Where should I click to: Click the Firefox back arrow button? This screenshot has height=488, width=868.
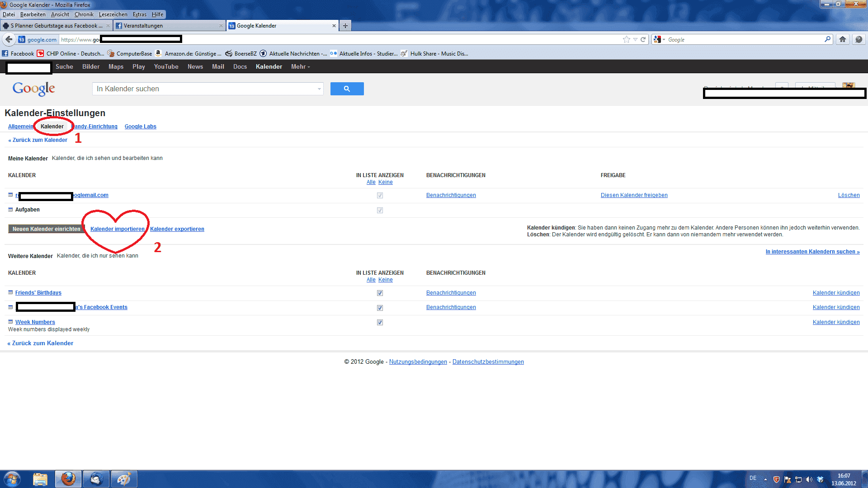(x=9, y=39)
